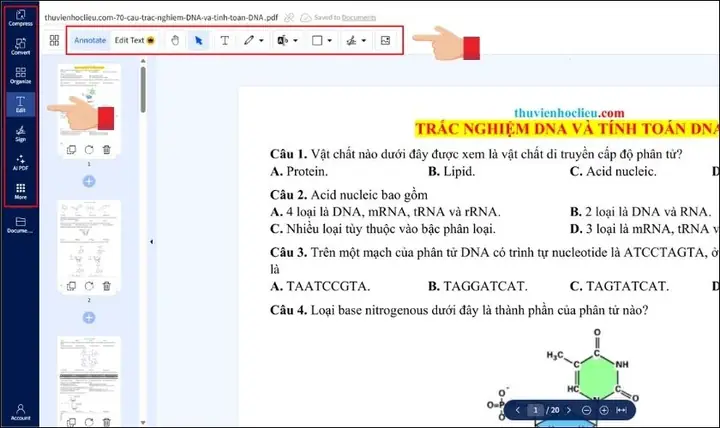720x428 pixels.
Task: Go to the next page
Action: pos(569,410)
